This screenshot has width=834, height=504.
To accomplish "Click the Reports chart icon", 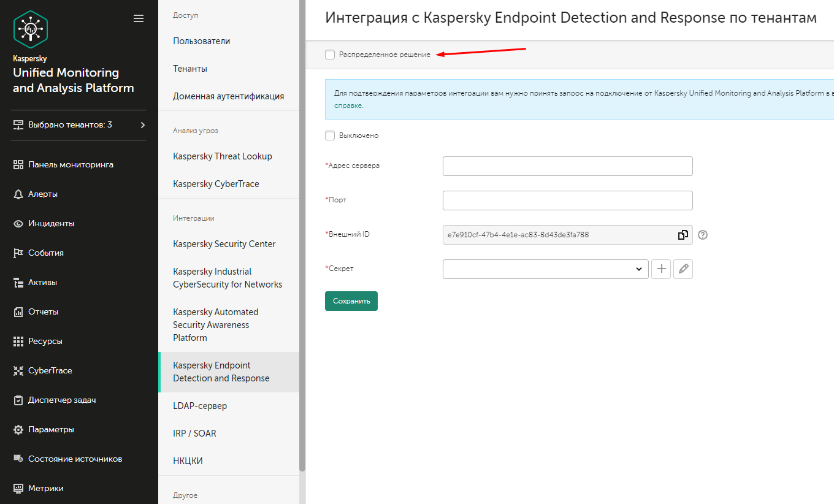I will click(18, 311).
